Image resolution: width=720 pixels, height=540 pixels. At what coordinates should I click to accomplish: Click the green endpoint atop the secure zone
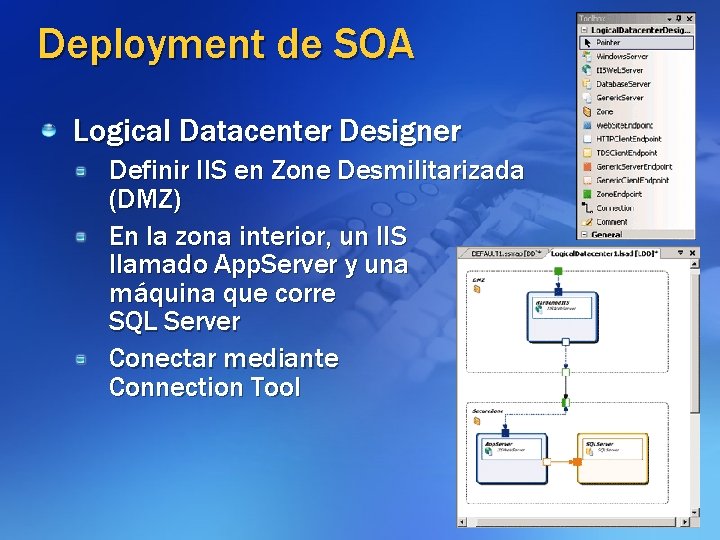point(566,403)
